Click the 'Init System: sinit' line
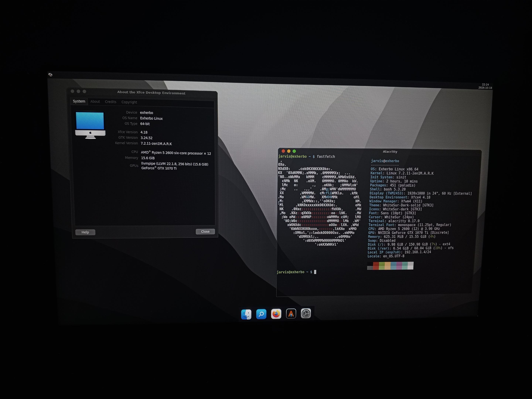Image resolution: width=532 pixels, height=399 pixels. tap(388, 177)
